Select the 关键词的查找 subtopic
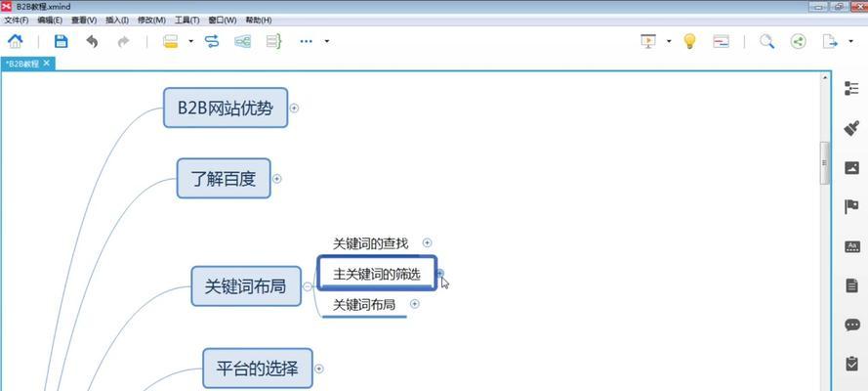Viewport: 868px width, 391px height. 370,243
